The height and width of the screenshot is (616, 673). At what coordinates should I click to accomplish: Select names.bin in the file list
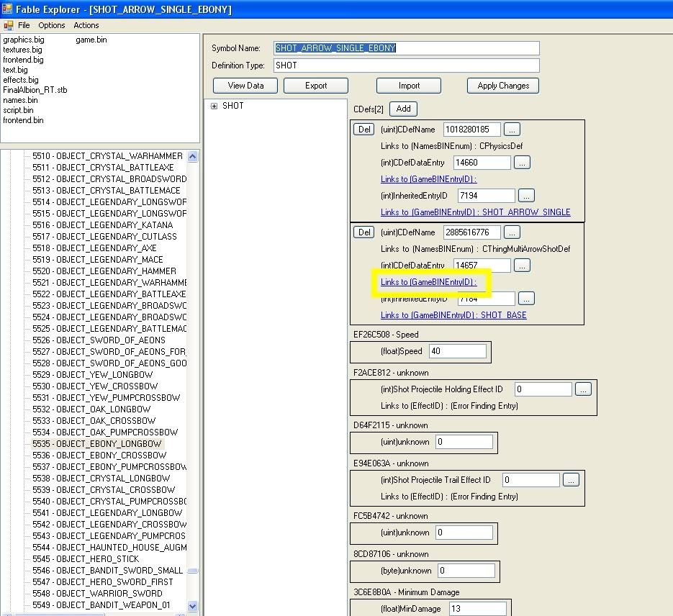[20, 100]
